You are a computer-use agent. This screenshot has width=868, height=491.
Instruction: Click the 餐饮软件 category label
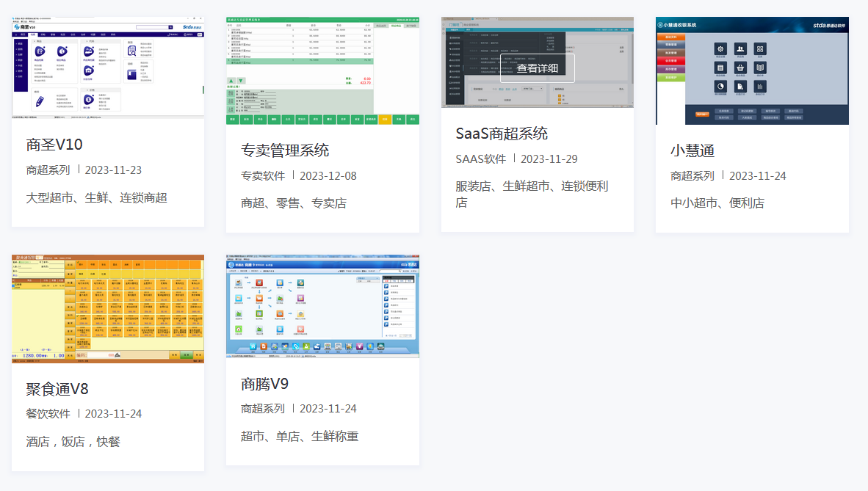click(48, 414)
